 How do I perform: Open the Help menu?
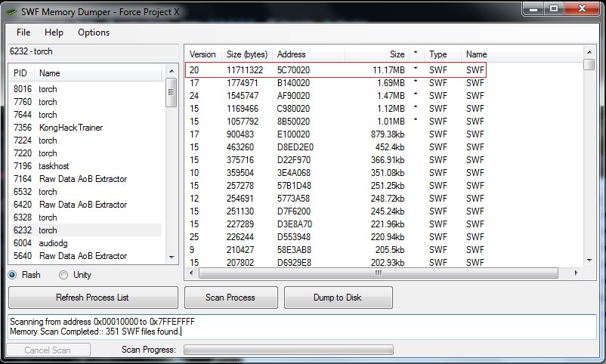tap(54, 32)
